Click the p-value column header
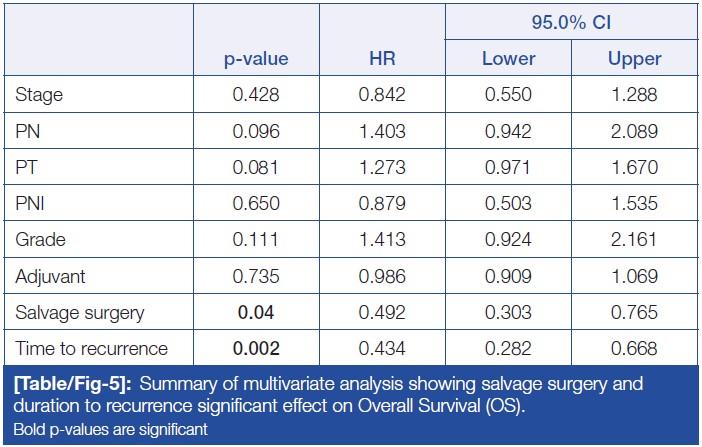 click(255, 59)
